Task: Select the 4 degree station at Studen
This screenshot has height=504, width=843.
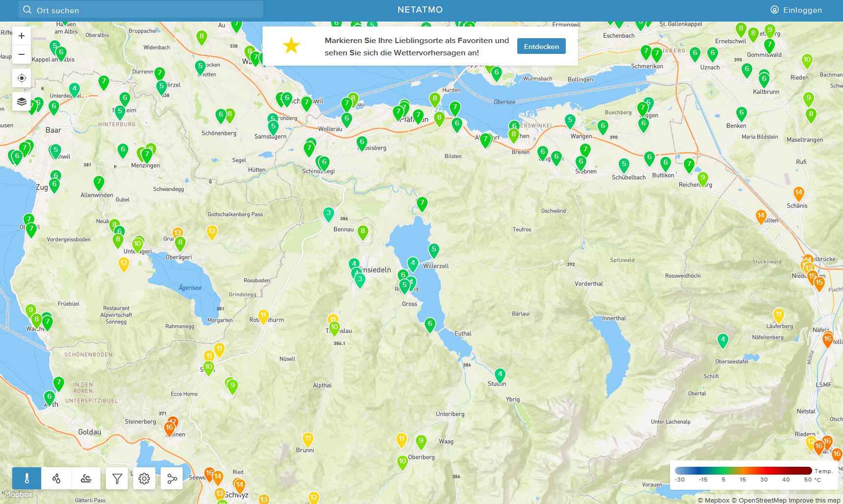Action: (x=500, y=375)
